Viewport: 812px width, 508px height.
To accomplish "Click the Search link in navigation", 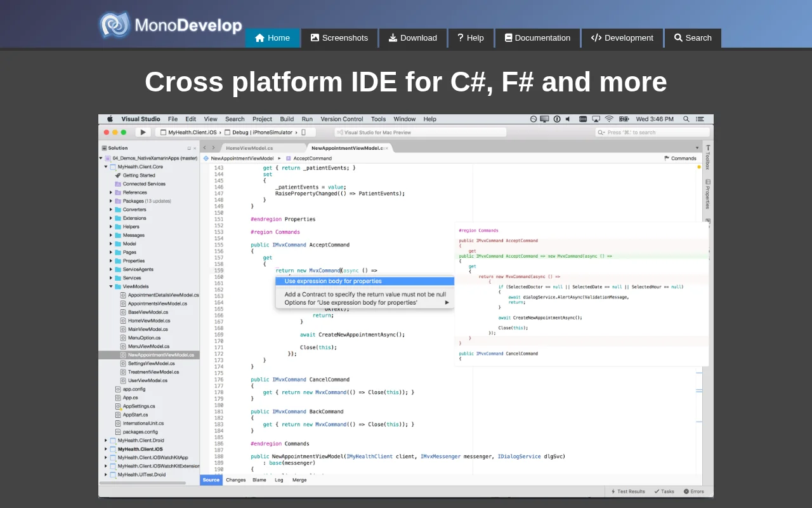I will click(693, 38).
